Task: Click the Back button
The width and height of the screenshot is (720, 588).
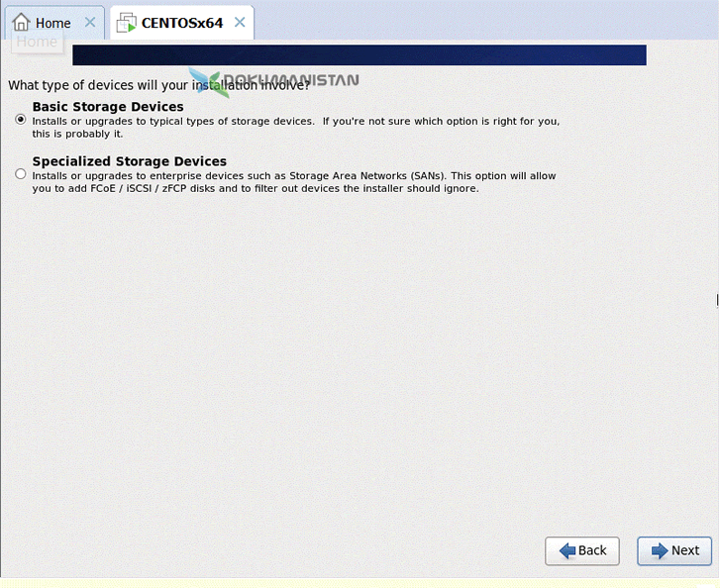Action: [581, 550]
